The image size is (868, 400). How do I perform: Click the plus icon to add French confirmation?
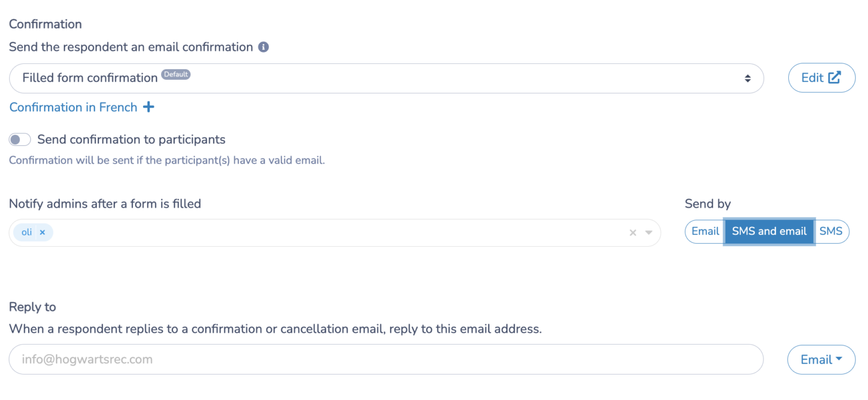pyautogui.click(x=148, y=107)
